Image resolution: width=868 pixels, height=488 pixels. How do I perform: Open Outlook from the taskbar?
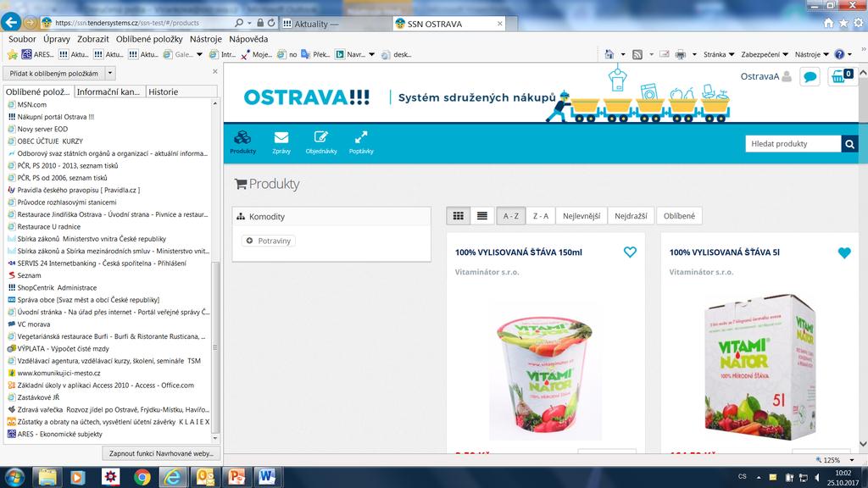pyautogui.click(x=205, y=477)
